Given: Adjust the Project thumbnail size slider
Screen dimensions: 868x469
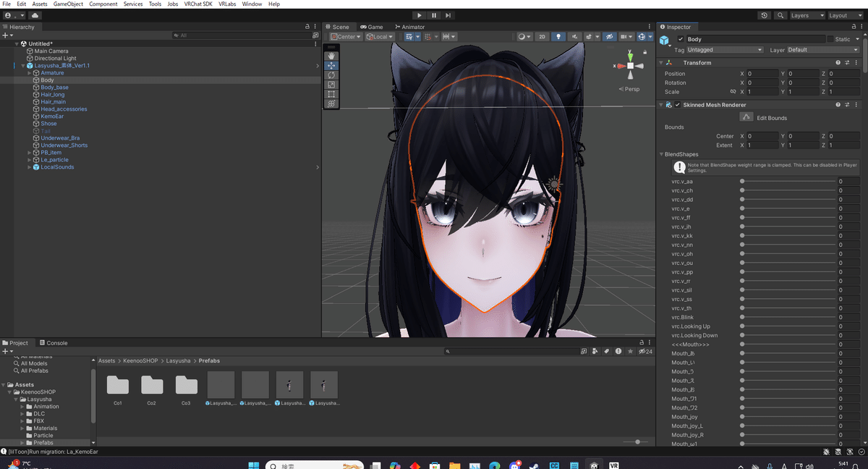Looking at the screenshot, I should pos(636,441).
